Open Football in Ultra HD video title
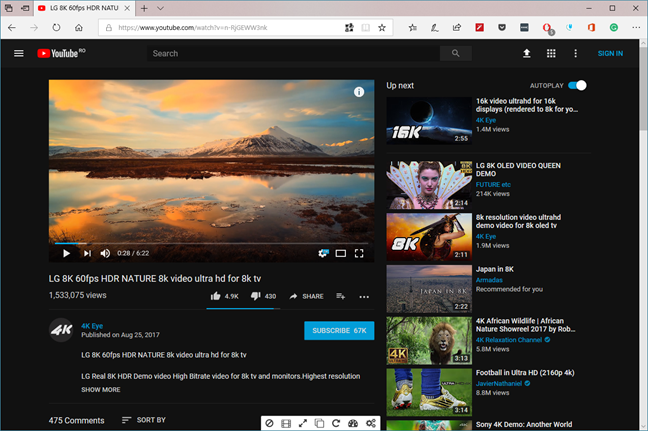 525,373
